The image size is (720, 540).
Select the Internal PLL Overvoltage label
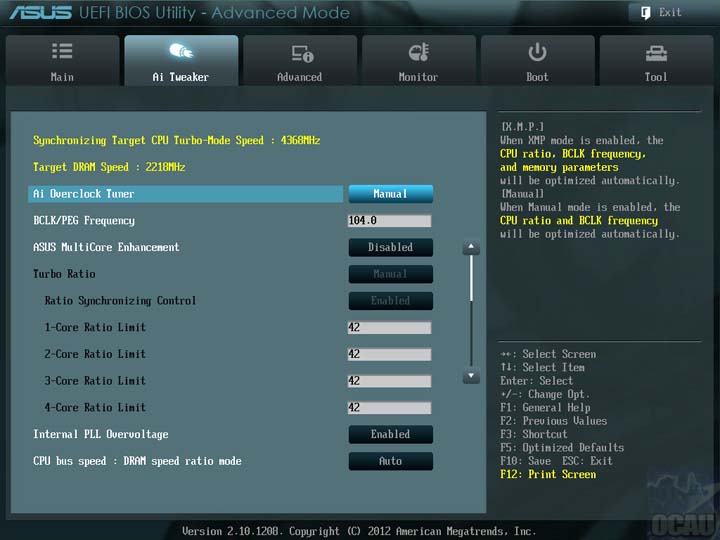101,434
